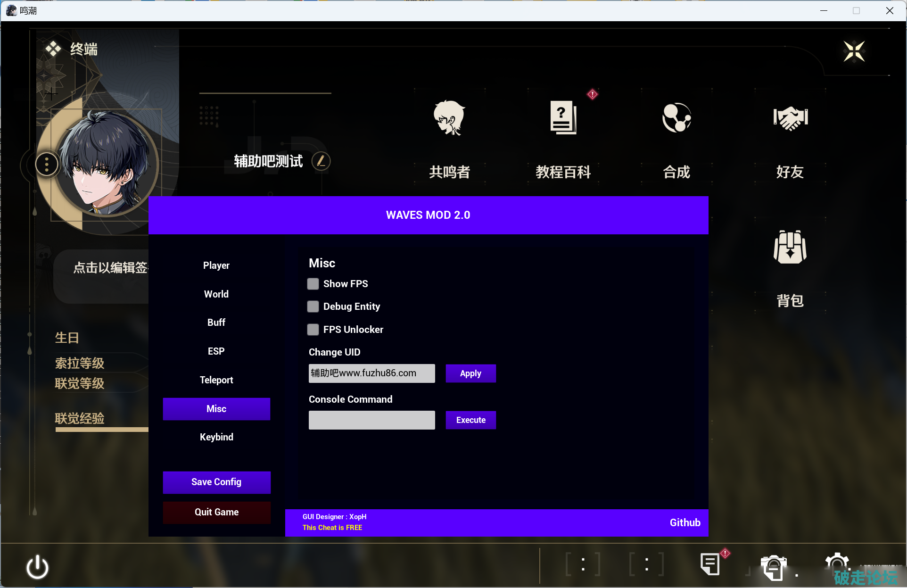907x588 pixels.
Task: Open the tutorial encyclopedia (教程百科) icon
Action: point(563,118)
